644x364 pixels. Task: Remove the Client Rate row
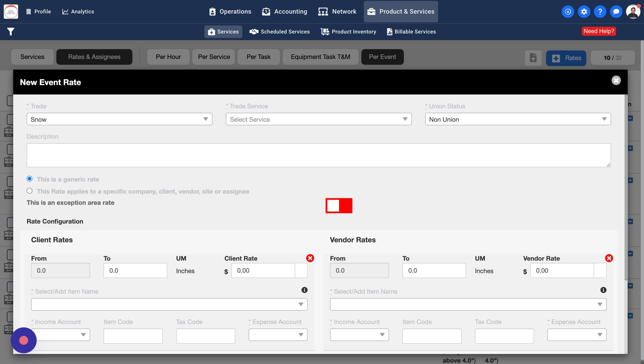(x=310, y=258)
